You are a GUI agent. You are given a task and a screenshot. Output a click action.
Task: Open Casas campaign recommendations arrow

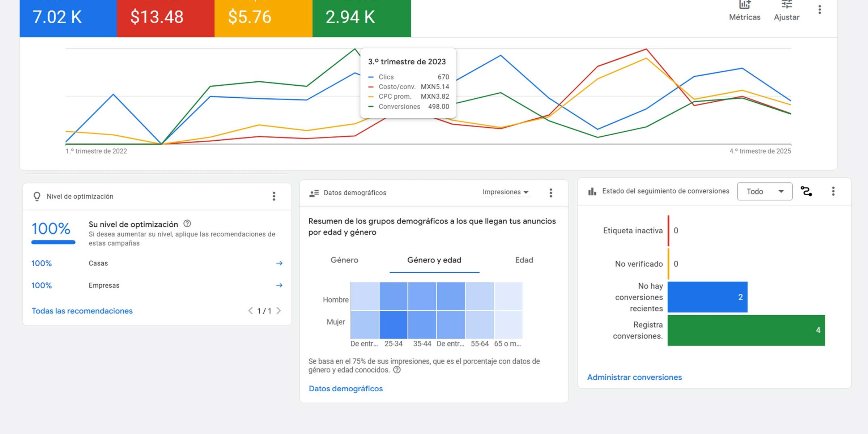click(x=279, y=263)
